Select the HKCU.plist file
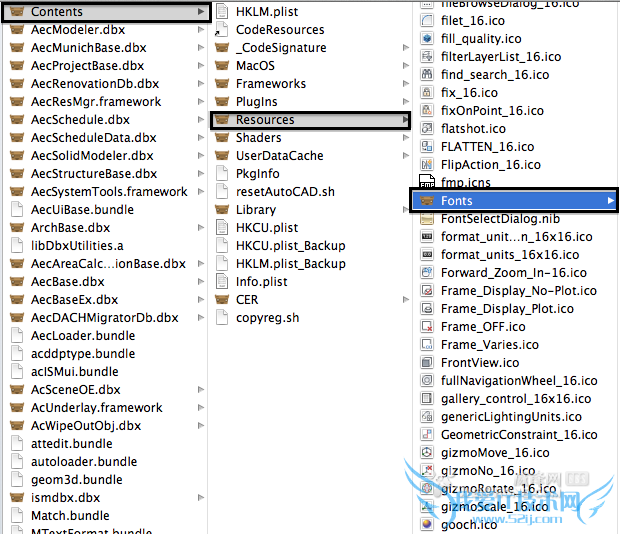 (x=267, y=228)
